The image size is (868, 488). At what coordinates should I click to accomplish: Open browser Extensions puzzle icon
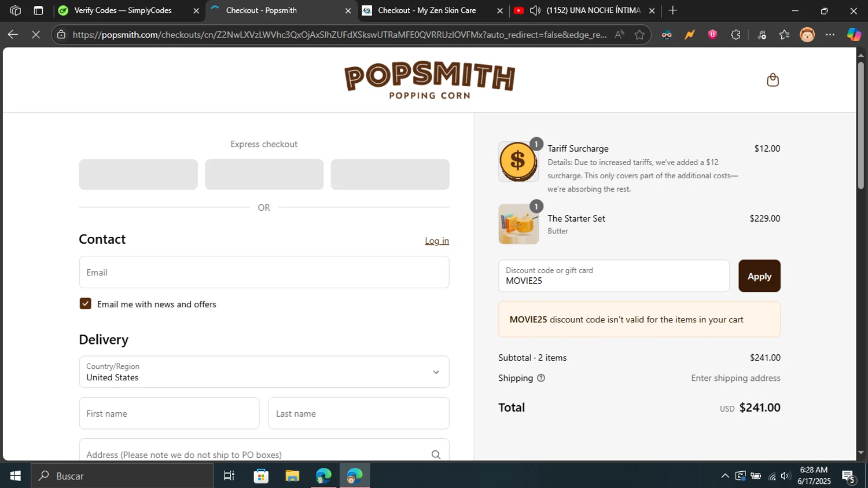click(735, 35)
